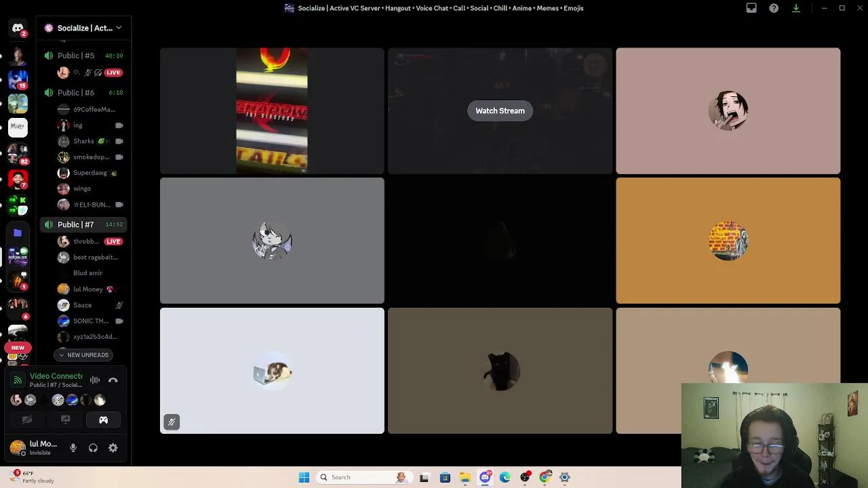Viewport: 868px width, 488px height.
Task: Open server icon with 82 unread badge
Action: pyautogui.click(x=18, y=155)
